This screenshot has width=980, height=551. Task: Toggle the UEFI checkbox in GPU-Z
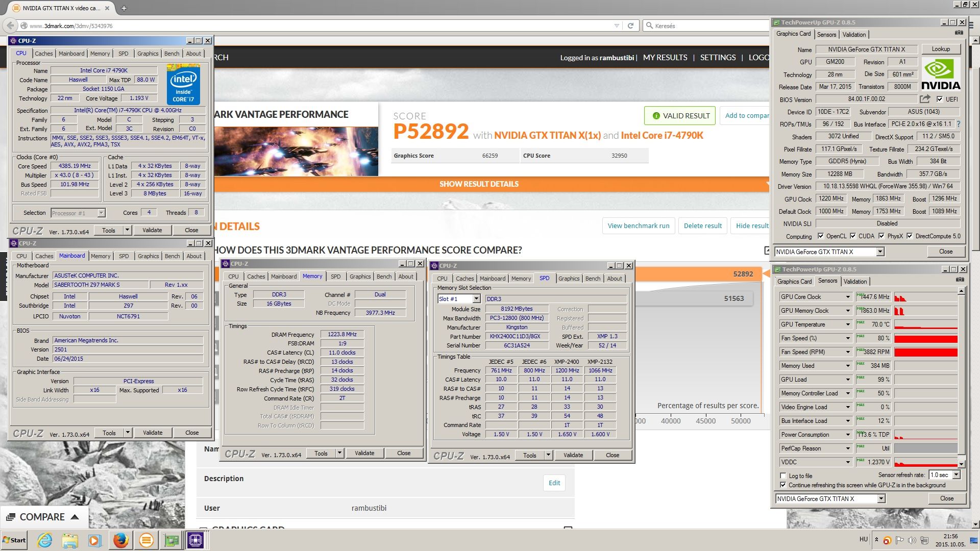click(939, 99)
